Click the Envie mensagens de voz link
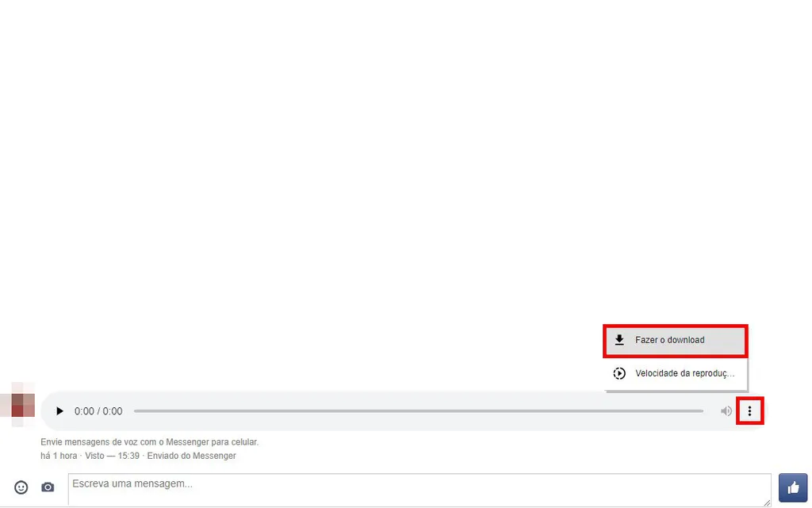Viewport: 812px width, 508px height. point(149,441)
